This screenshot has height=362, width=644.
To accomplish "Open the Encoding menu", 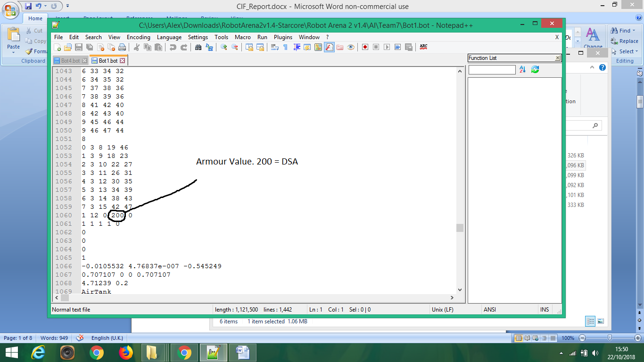I will pyautogui.click(x=138, y=37).
